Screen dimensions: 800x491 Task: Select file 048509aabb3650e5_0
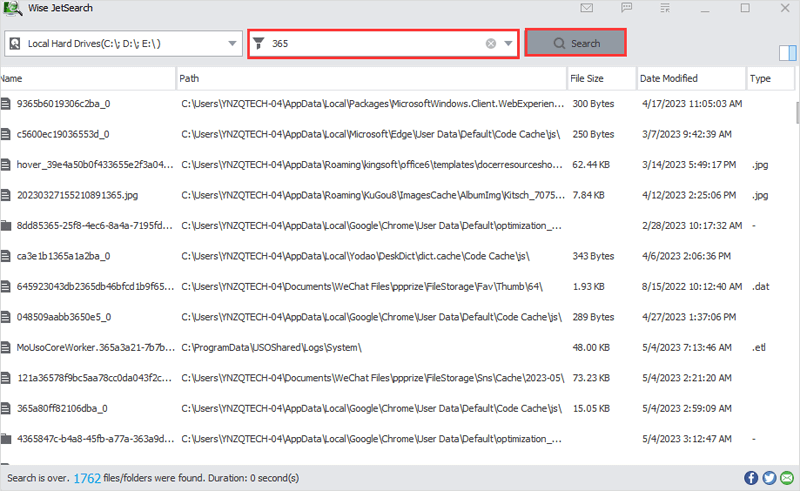(x=64, y=317)
